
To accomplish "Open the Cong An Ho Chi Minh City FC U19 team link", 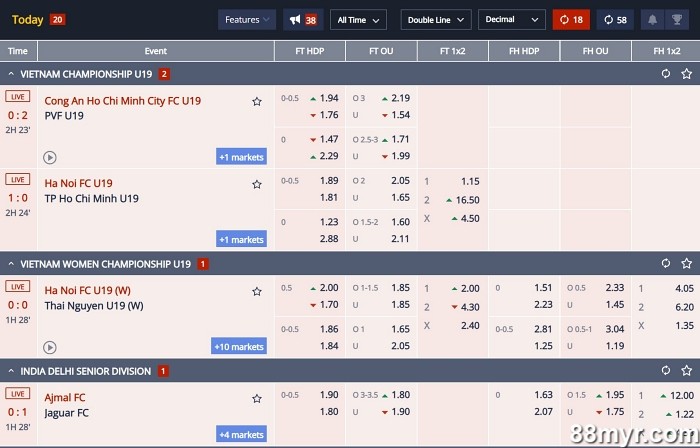I will tap(123, 101).
